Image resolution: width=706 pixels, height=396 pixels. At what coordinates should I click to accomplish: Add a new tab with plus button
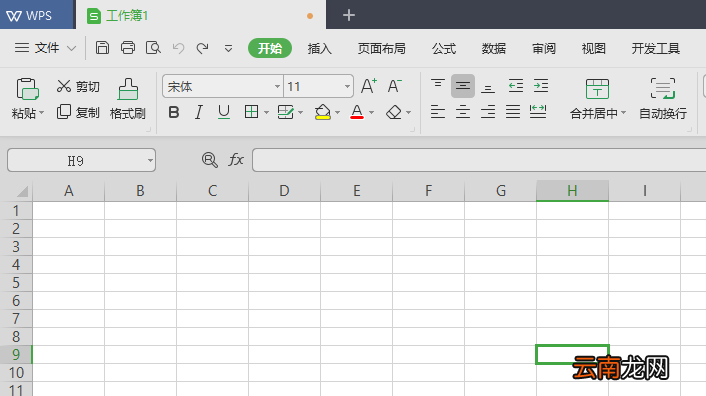coord(348,15)
